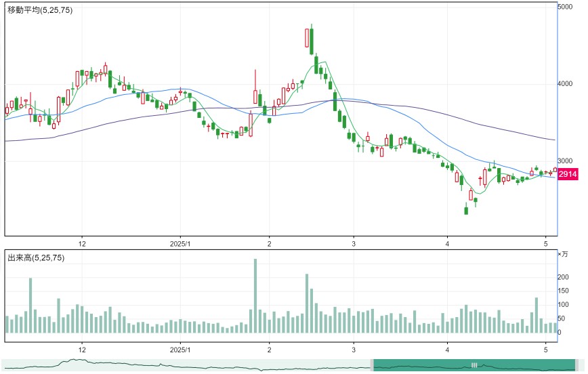Click the highest red candlestick near 4600
The width and height of the screenshot is (588, 374).
pyautogui.click(x=307, y=38)
